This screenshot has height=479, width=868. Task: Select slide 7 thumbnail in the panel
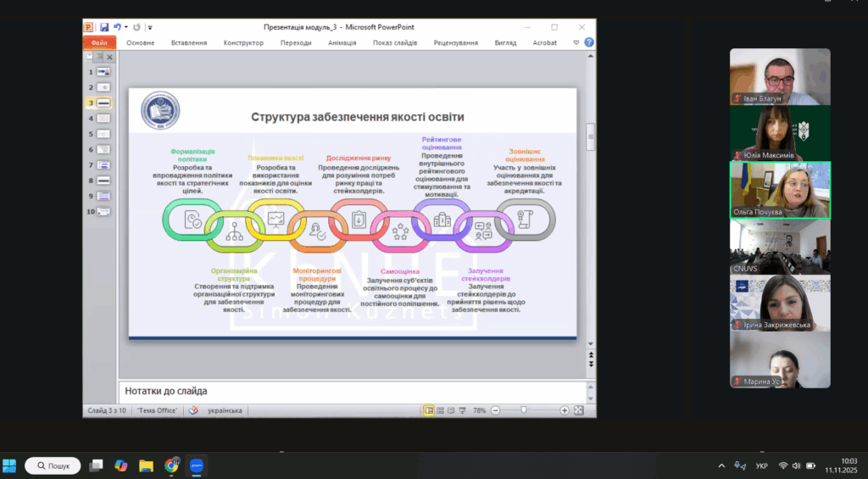pos(103,164)
